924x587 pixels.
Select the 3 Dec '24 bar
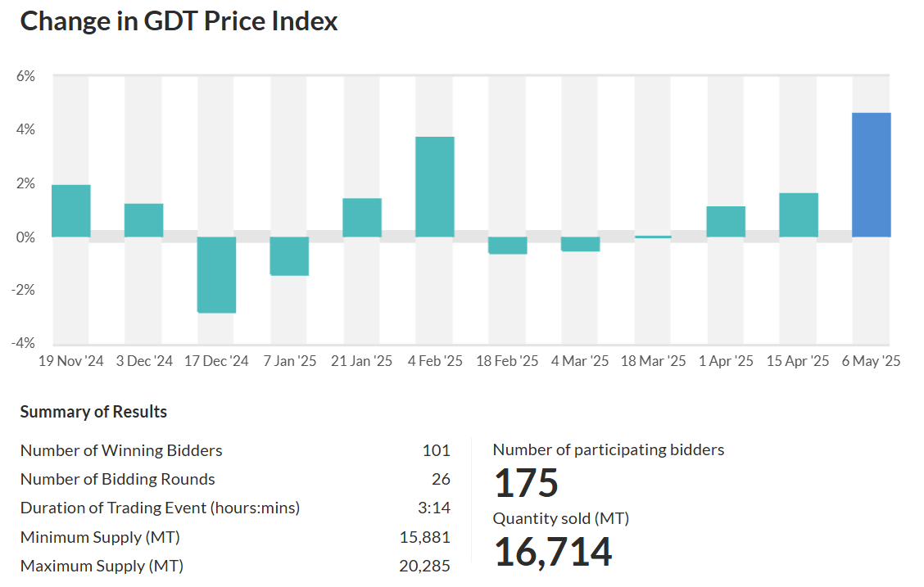[x=143, y=220]
